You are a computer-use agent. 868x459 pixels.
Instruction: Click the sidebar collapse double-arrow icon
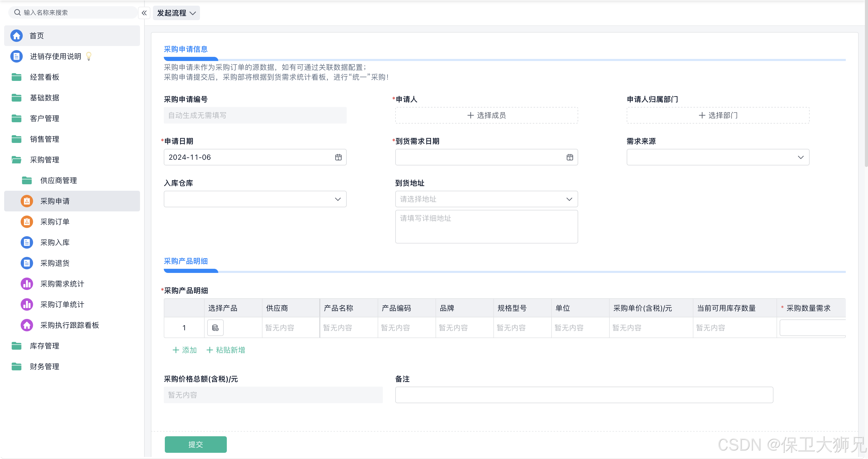(144, 13)
